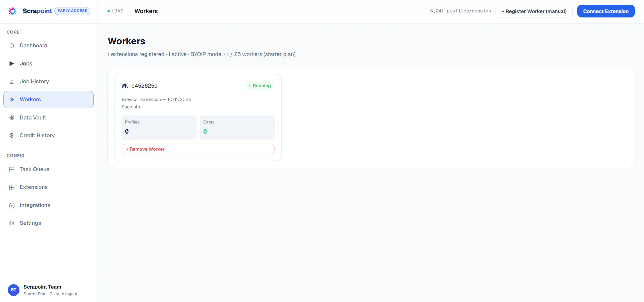Open the Dashboard page

pyautogui.click(x=49, y=46)
